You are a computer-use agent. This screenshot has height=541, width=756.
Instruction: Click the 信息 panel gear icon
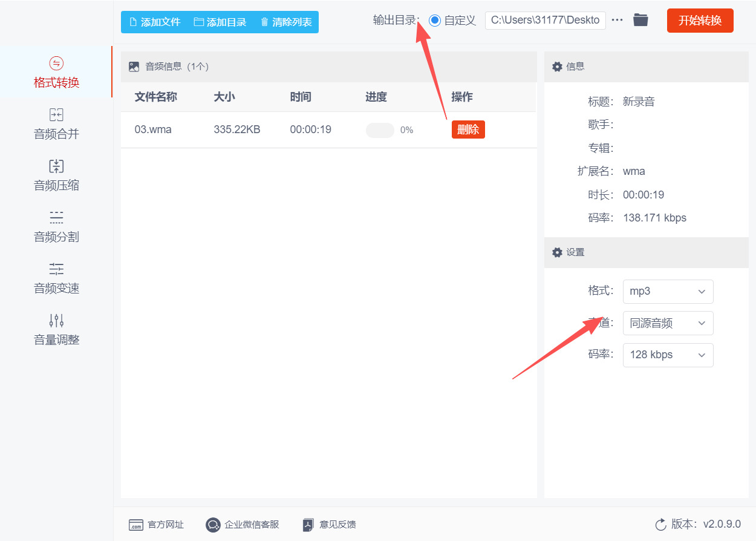pyautogui.click(x=557, y=67)
